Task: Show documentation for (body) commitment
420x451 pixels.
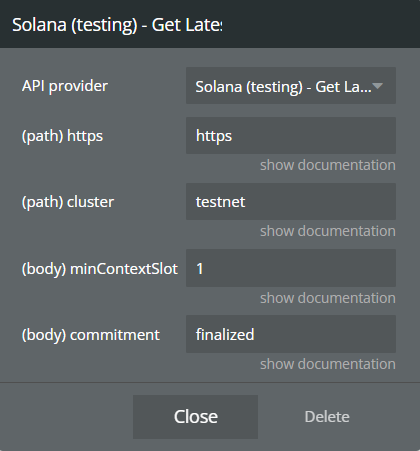Action: [x=328, y=364]
